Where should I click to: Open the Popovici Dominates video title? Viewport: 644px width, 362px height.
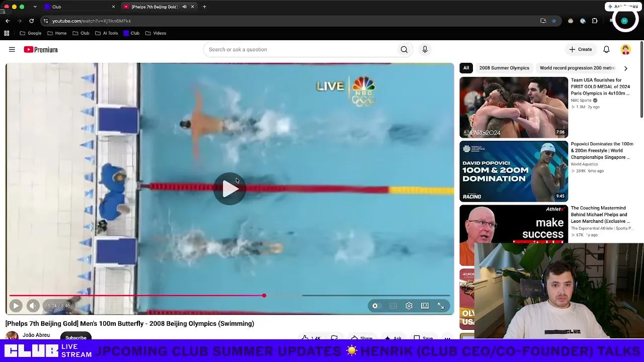(x=602, y=151)
